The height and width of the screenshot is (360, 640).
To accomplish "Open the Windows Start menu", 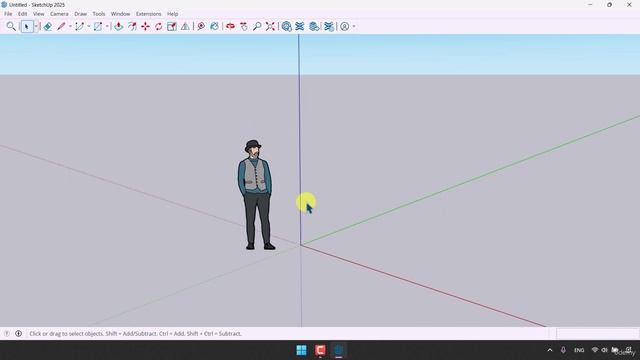I will pyautogui.click(x=302, y=350).
